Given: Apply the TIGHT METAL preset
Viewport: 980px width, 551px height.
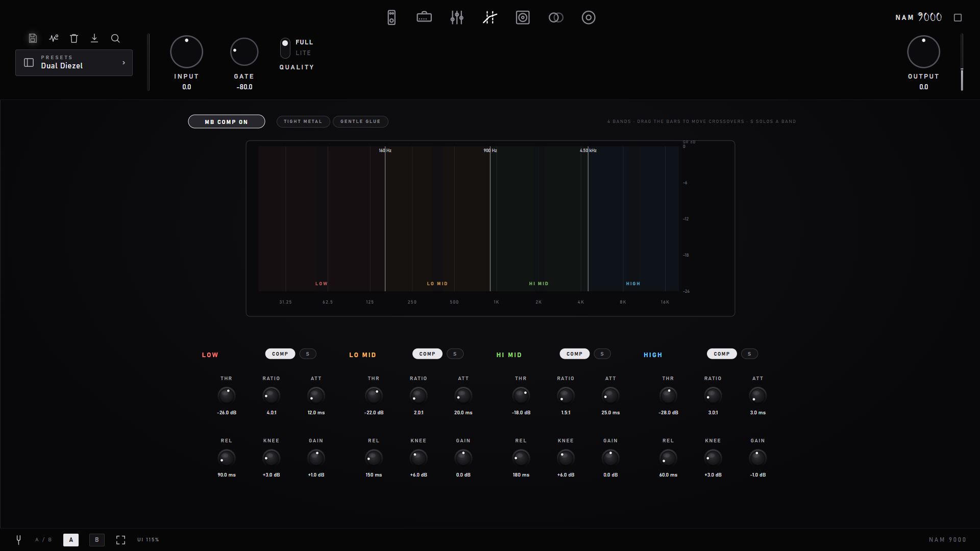Looking at the screenshot, I should (x=303, y=122).
